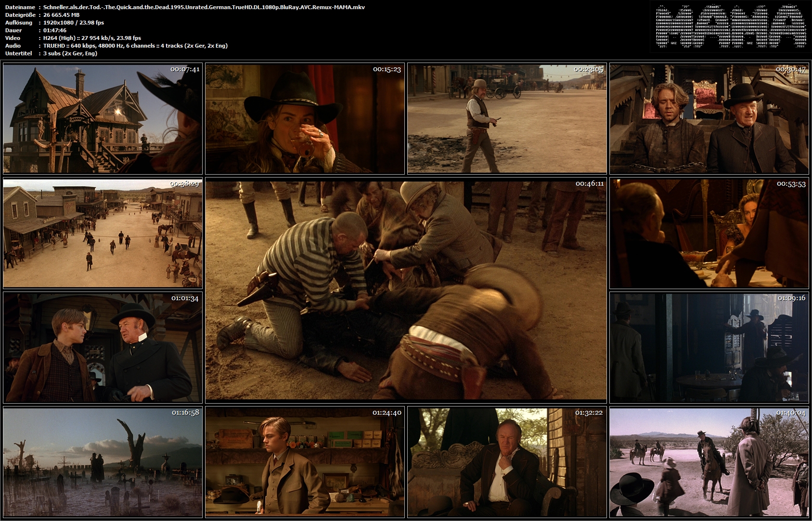Select the thumbnail stamped 01:32:22

[507, 462]
